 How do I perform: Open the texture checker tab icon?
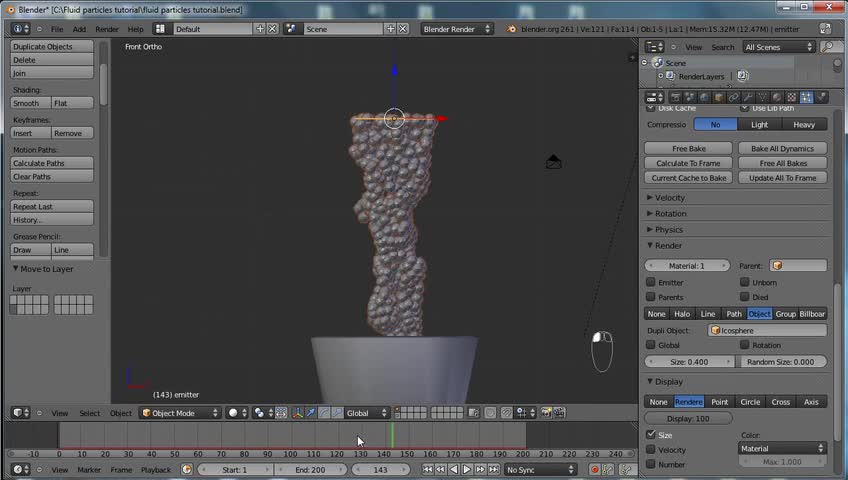pos(792,97)
